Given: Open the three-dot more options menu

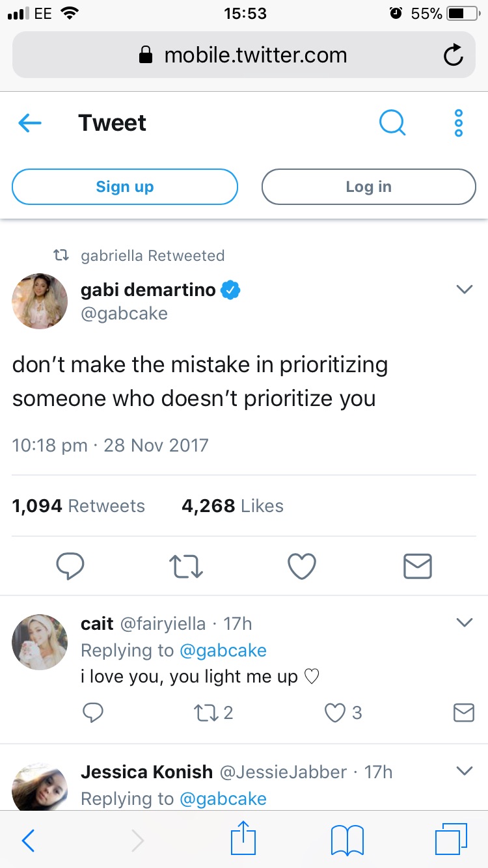Looking at the screenshot, I should pyautogui.click(x=459, y=123).
